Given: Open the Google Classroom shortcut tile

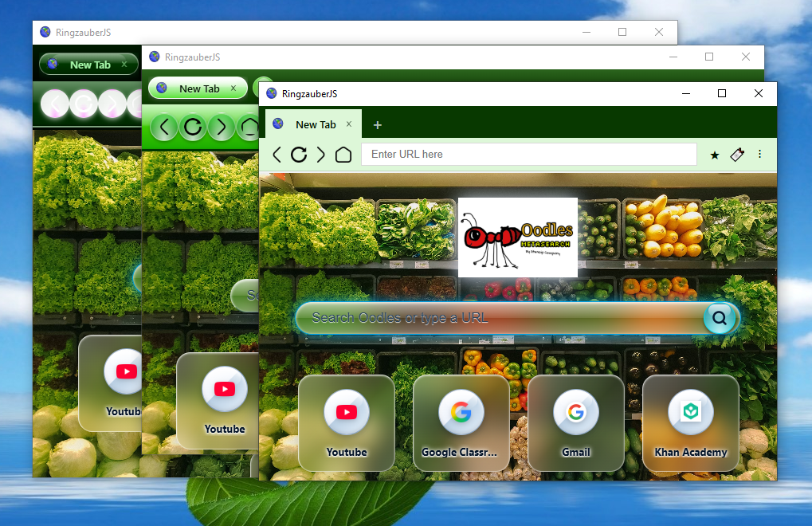Looking at the screenshot, I should (x=461, y=423).
